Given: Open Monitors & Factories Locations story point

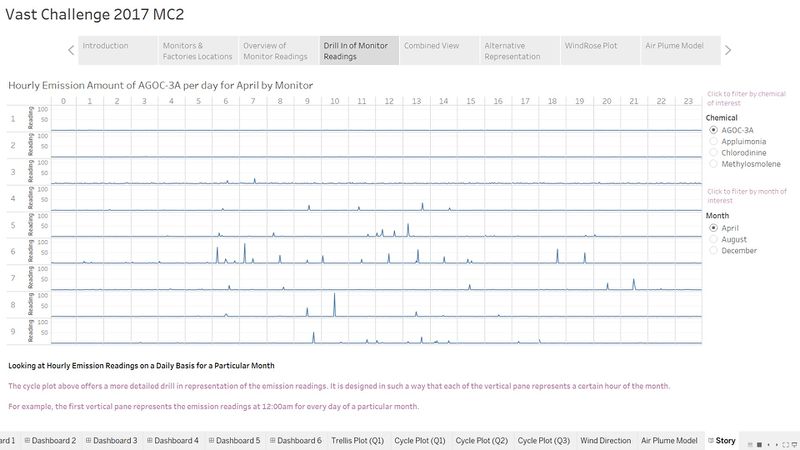Looking at the screenshot, I should coord(198,50).
